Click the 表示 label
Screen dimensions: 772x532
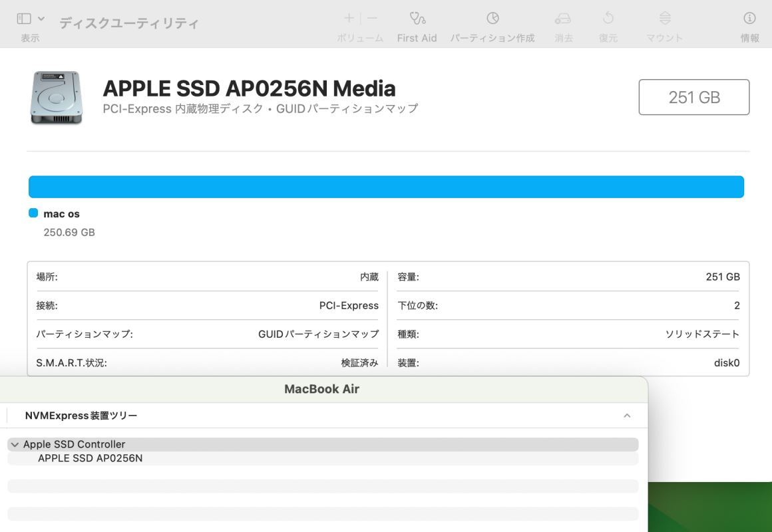[x=30, y=38]
